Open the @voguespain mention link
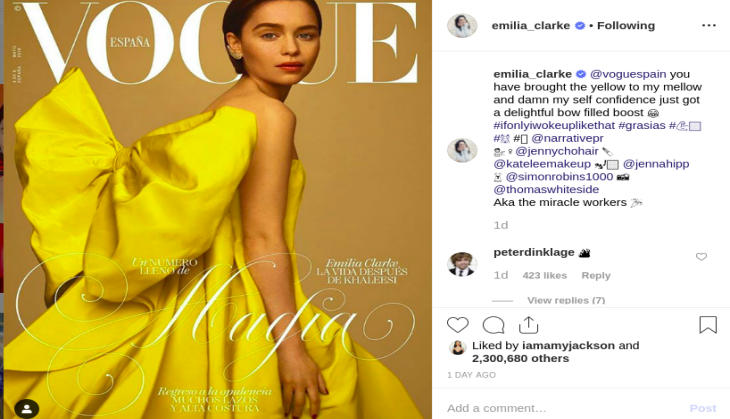The height and width of the screenshot is (419, 730). (628, 74)
